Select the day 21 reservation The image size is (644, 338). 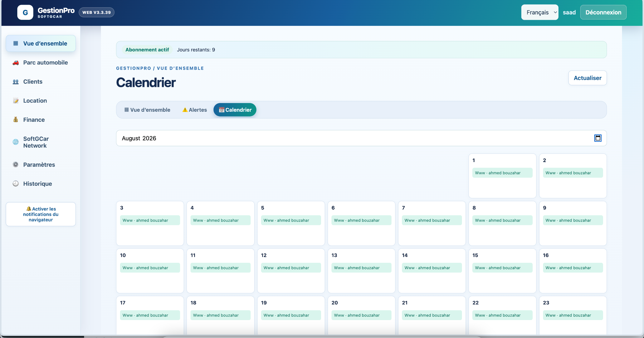[432, 315]
